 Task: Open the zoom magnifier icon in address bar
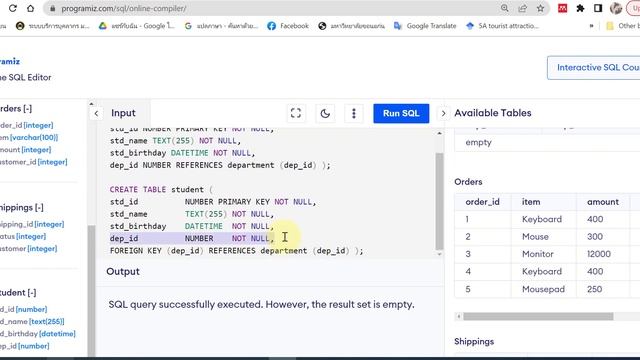click(x=504, y=8)
